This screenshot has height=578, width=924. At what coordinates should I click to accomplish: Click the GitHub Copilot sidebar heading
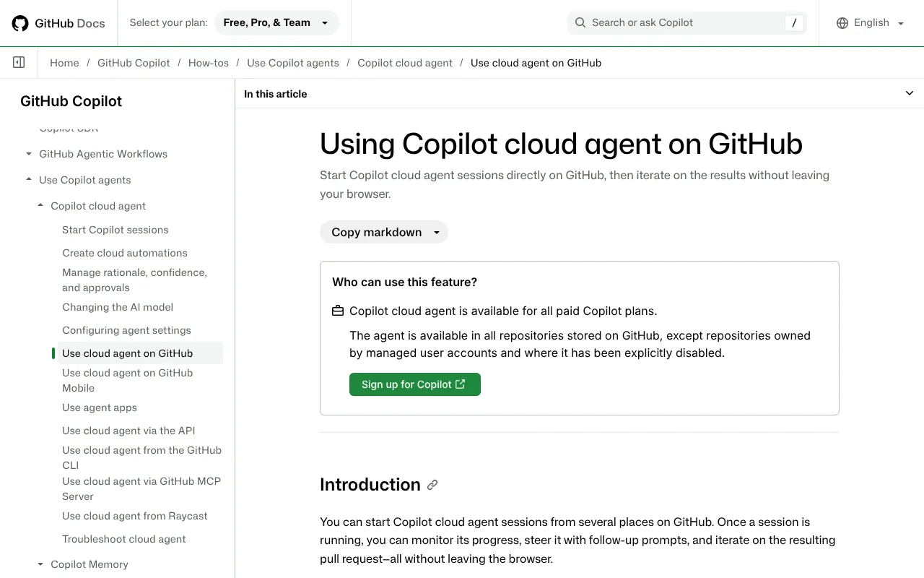click(71, 101)
